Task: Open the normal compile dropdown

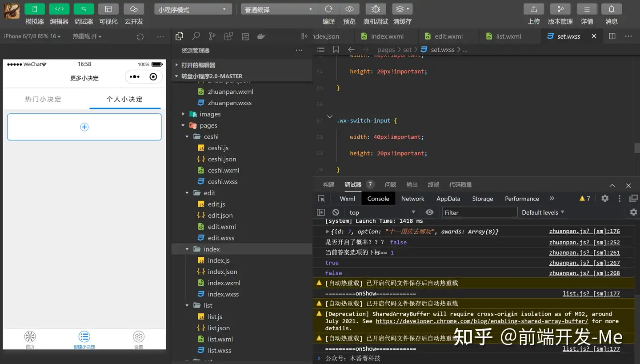Action: point(279,9)
